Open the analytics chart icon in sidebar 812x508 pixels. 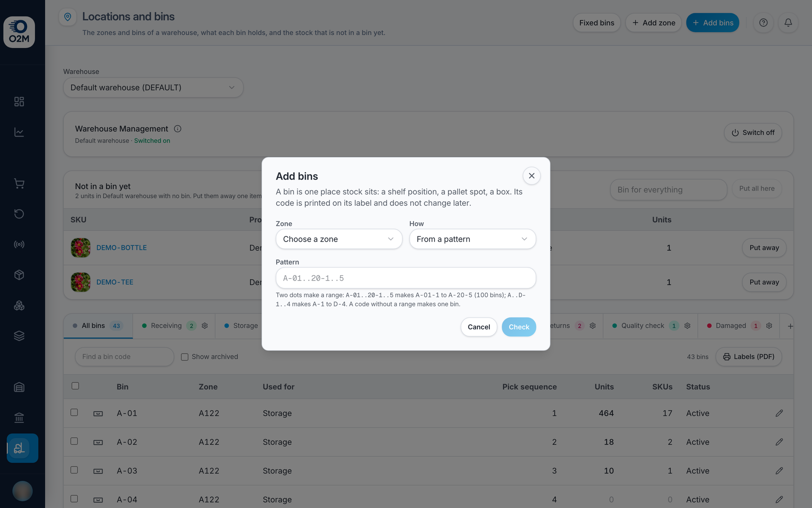19,132
